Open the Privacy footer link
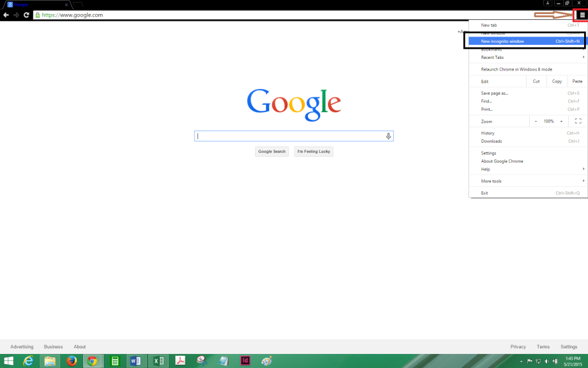This screenshot has width=588, height=368. coord(518,347)
